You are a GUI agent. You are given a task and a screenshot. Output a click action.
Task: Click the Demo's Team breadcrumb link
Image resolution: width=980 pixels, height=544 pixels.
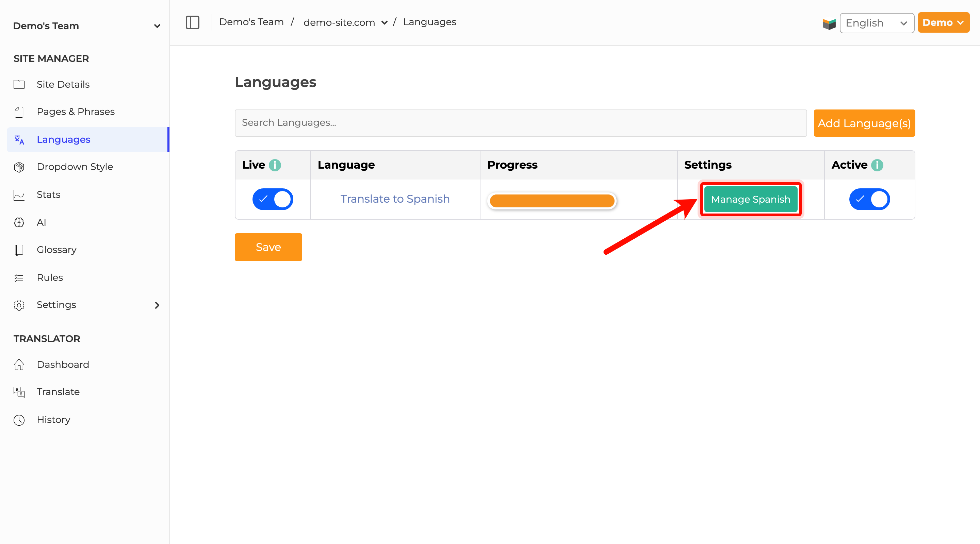point(251,22)
